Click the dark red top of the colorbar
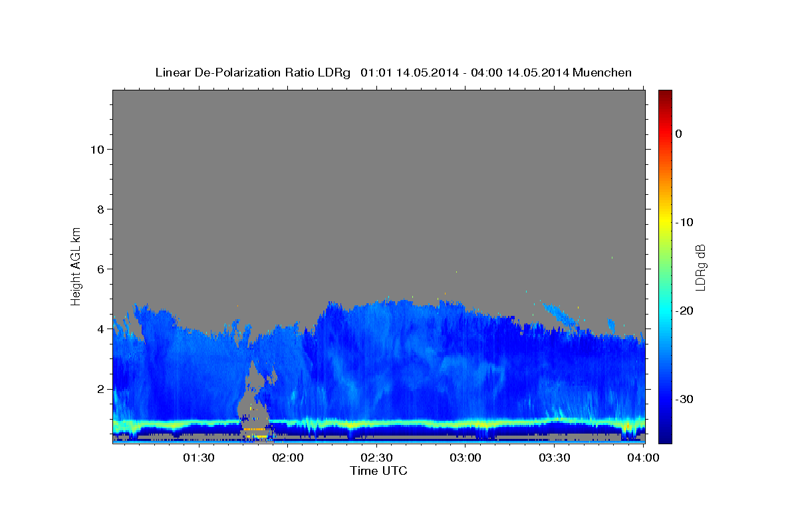Screen dimensions: 798x532 coord(665,94)
